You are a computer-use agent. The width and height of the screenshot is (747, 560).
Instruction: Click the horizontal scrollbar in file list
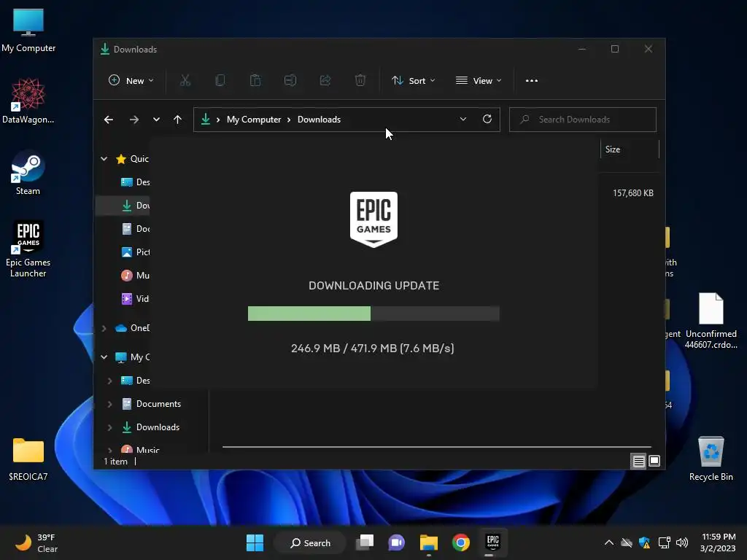point(436,447)
